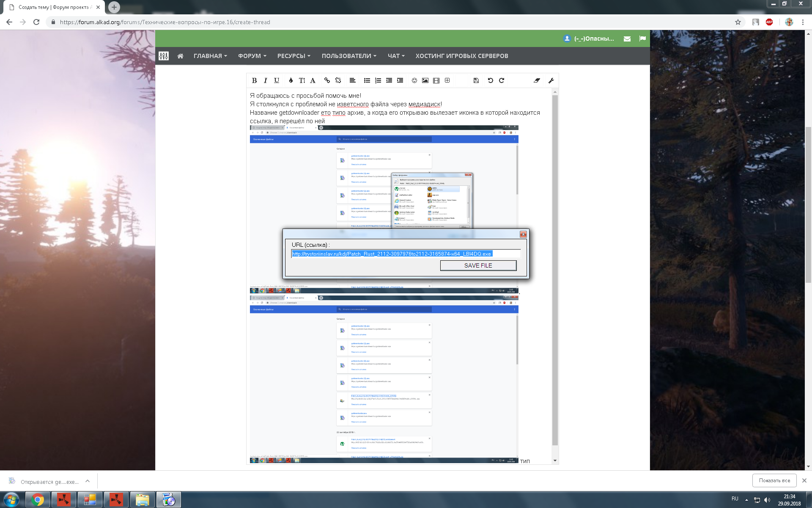812x508 pixels.
Task: Toggle bold formatting in the editor
Action: [254, 80]
